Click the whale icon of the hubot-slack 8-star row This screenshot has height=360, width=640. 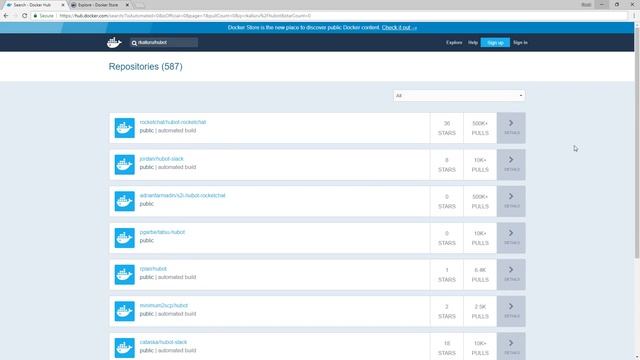click(124, 164)
